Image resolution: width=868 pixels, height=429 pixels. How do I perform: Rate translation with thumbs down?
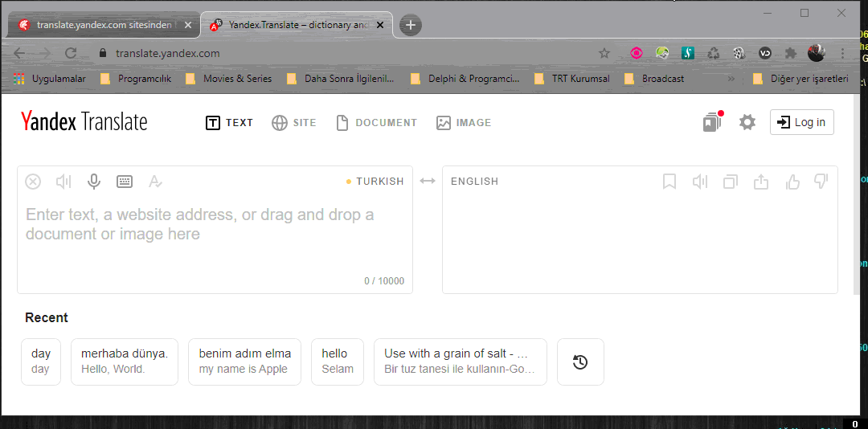(x=821, y=181)
